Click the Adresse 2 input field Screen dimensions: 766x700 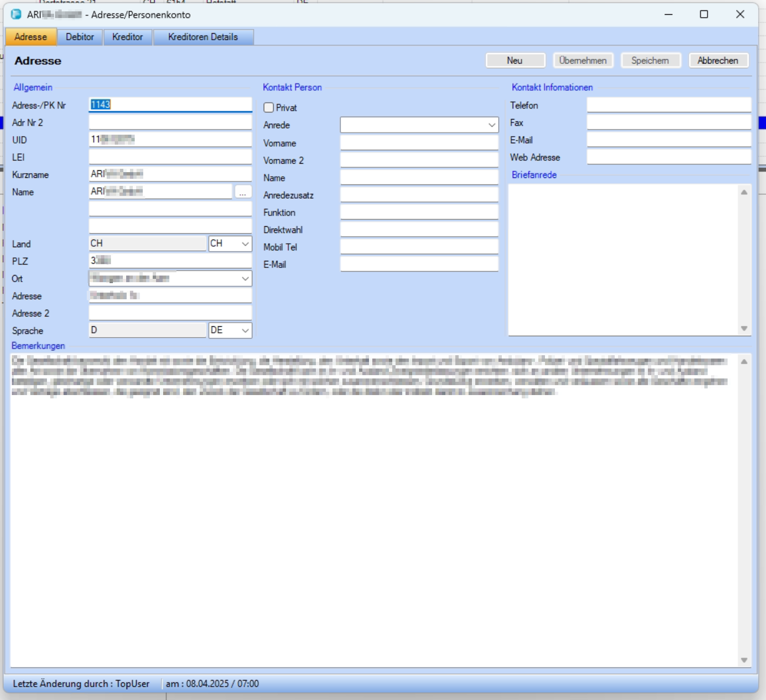tap(170, 313)
